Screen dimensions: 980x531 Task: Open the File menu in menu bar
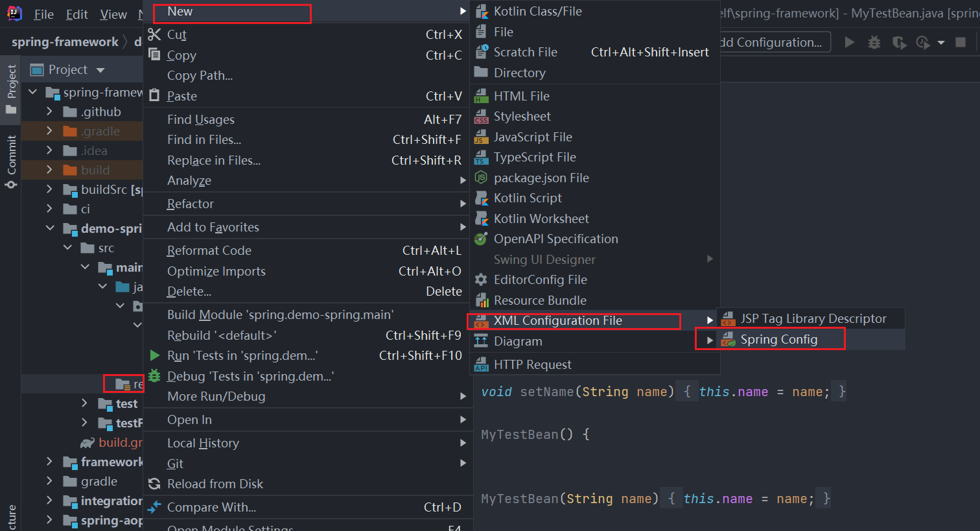[43, 14]
